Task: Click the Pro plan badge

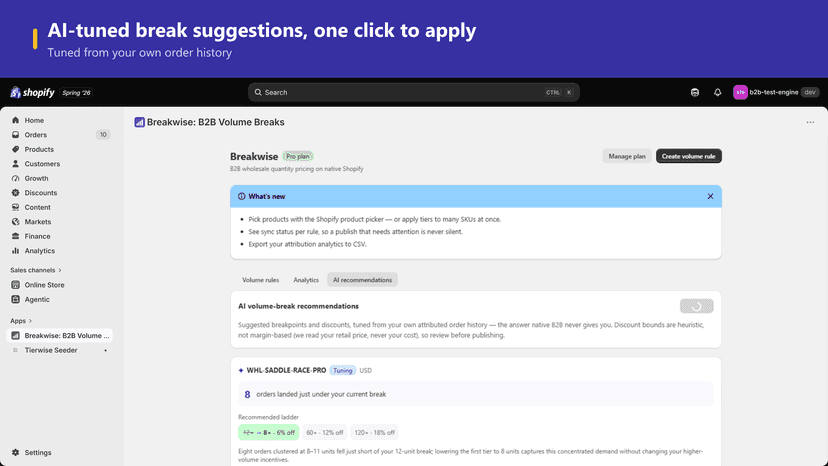Action: pyautogui.click(x=298, y=156)
